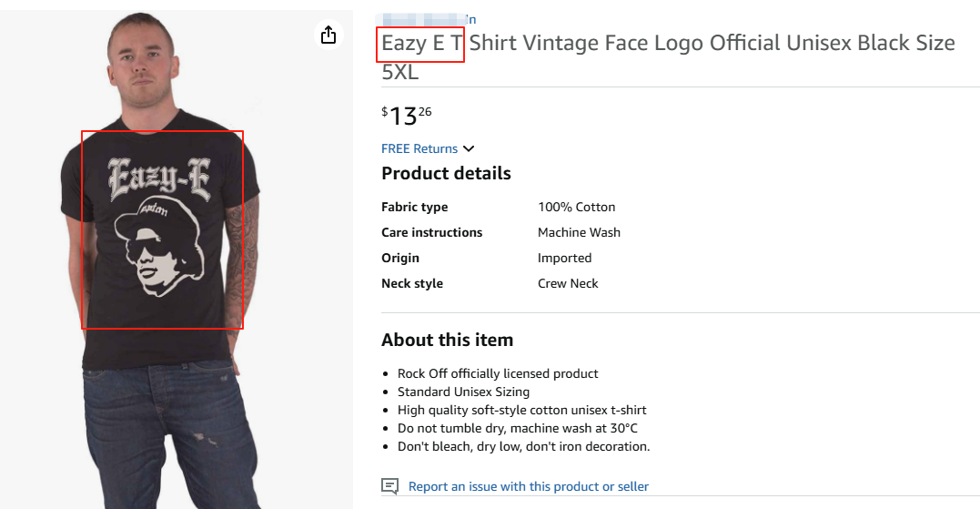Select the Neck style label
This screenshot has width=980, height=509.
point(411,283)
